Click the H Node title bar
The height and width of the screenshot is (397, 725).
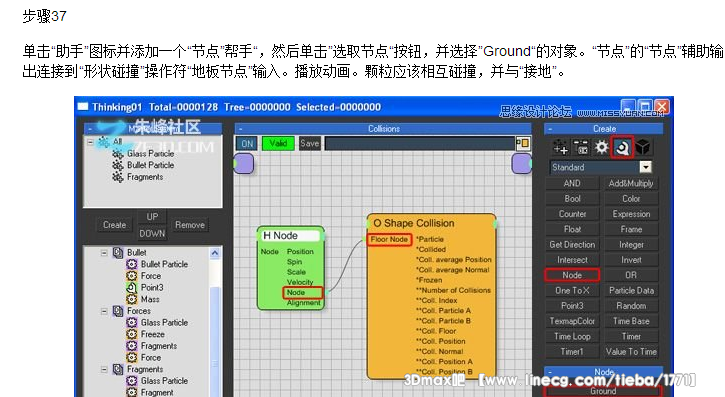pos(290,236)
